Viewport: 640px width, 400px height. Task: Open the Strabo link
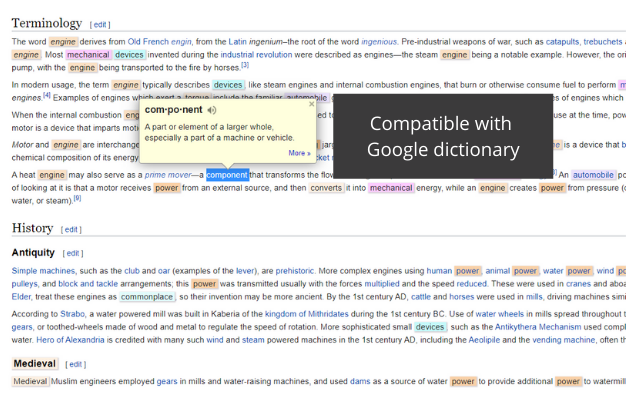(73, 314)
